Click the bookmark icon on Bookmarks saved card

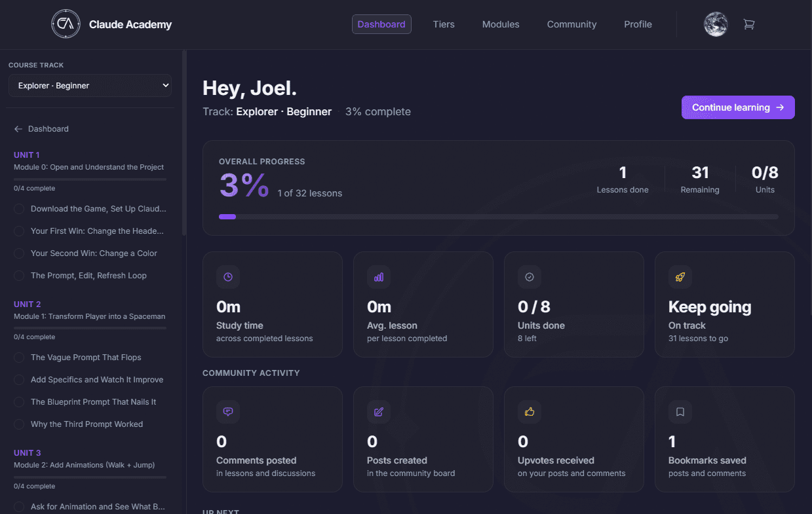pyautogui.click(x=680, y=412)
